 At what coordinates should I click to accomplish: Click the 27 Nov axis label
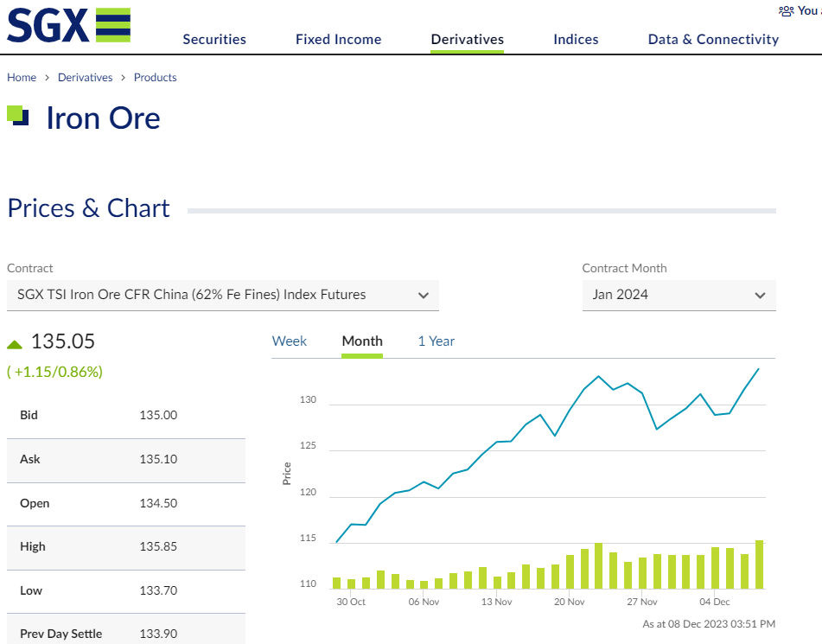click(x=641, y=602)
